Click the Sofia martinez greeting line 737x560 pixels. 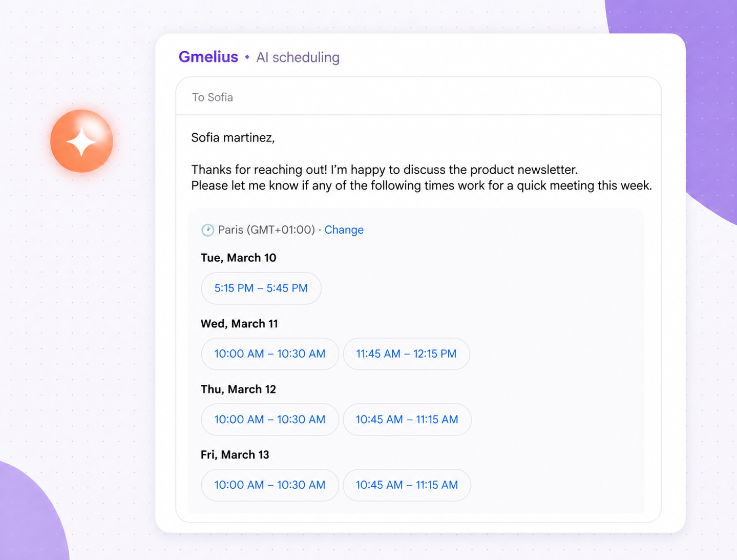(x=233, y=138)
